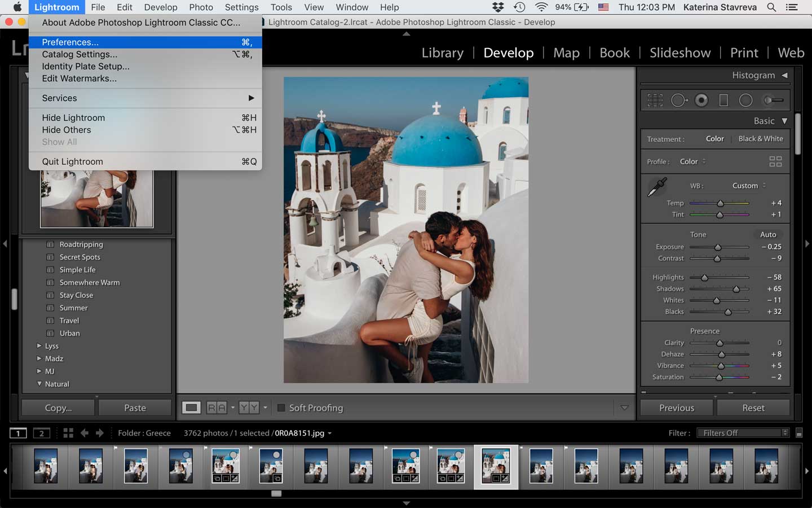
Task: Expand the MJ preset folder
Action: pos(39,371)
